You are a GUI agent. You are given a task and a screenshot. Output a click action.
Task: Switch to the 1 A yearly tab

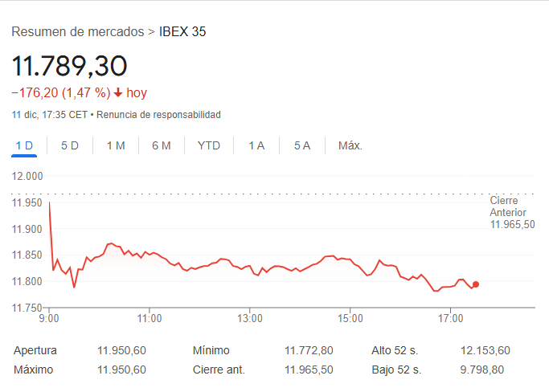[x=256, y=145]
